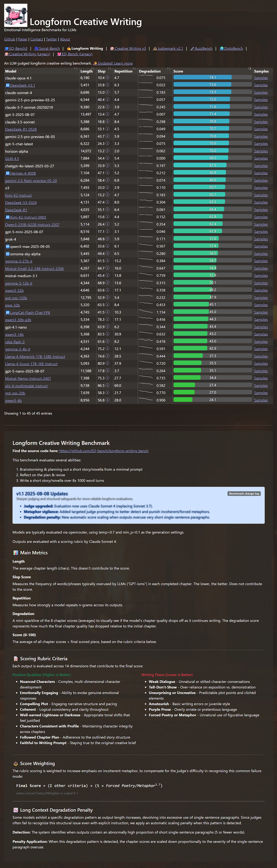Click slop info icon in o3 row

click(x=108, y=187)
